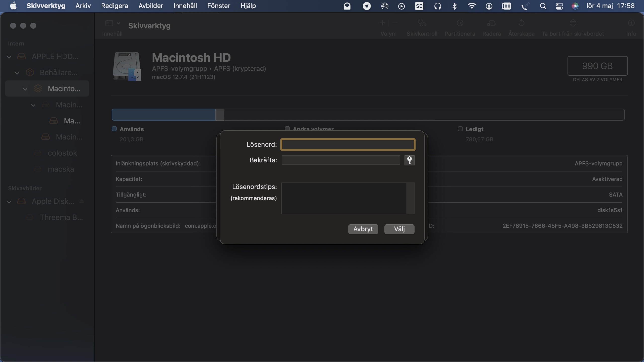Click the date and time clock
Screen dimensions: 644x362
coord(611,6)
